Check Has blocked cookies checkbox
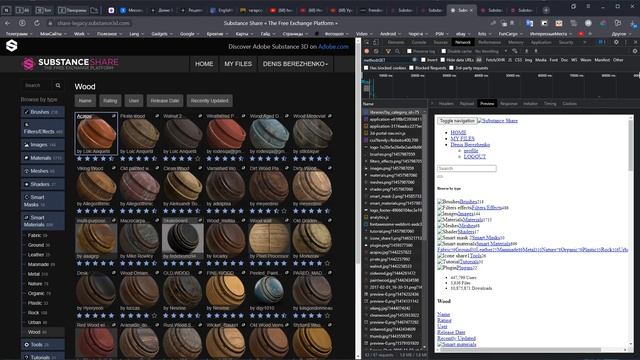The image size is (640, 360). pos(366,68)
